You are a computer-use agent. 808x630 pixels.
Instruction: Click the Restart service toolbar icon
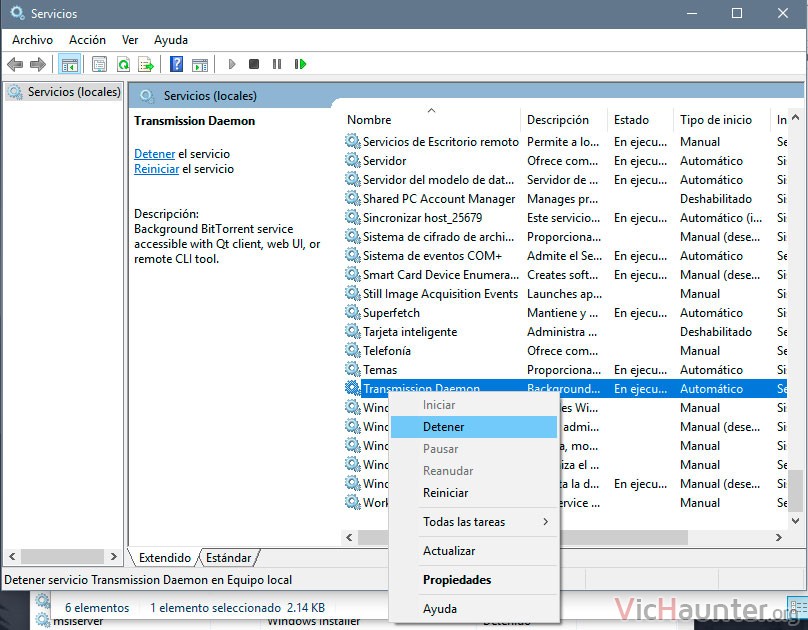pyautogui.click(x=300, y=64)
